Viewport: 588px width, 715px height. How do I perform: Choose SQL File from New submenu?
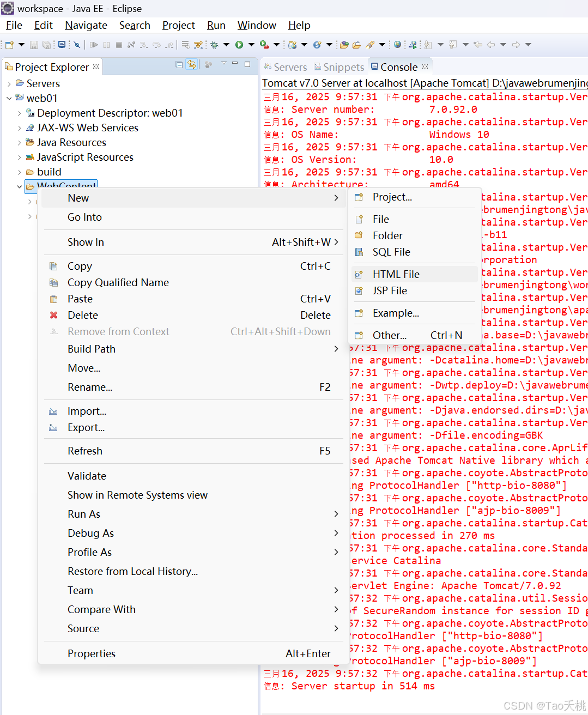pyautogui.click(x=414, y=252)
